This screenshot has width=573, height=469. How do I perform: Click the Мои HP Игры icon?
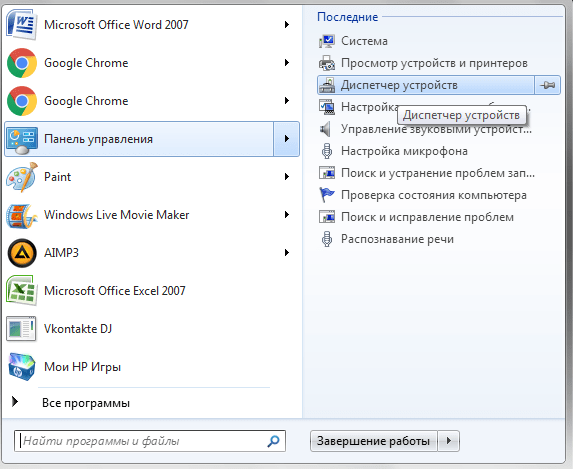coord(22,367)
